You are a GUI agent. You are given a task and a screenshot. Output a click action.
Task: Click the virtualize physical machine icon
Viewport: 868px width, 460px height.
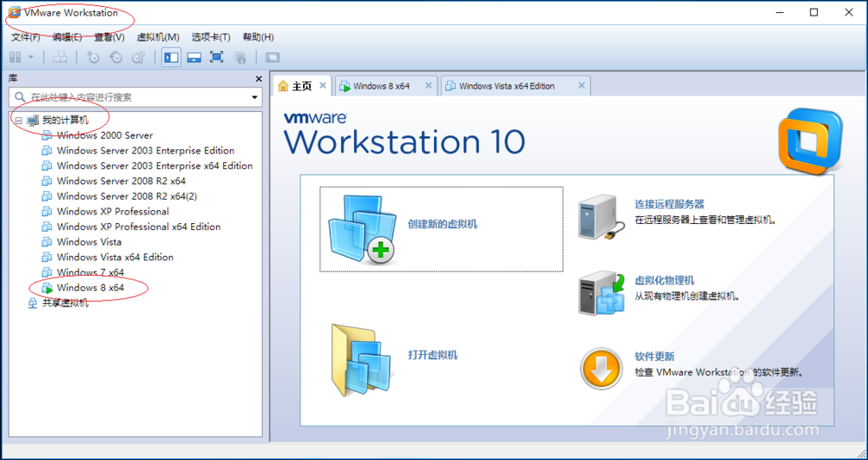[x=602, y=293]
